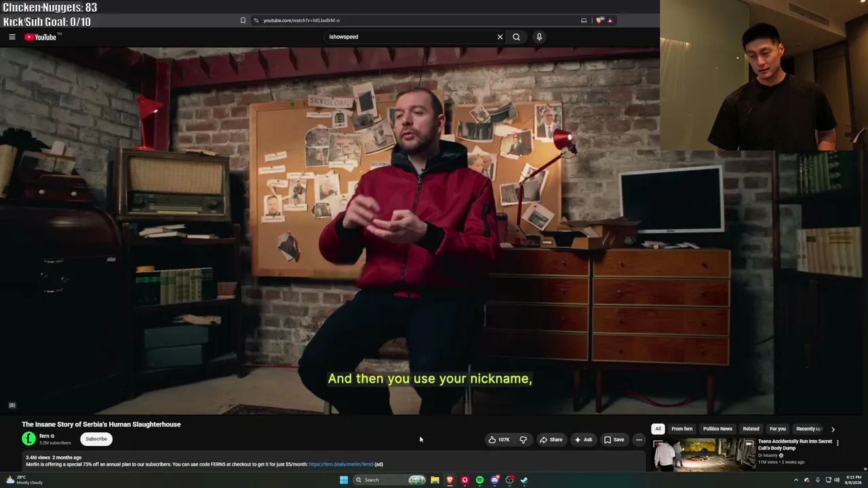Like the video with 107K likes
Viewport: 868px width, 488px height.
point(499,440)
